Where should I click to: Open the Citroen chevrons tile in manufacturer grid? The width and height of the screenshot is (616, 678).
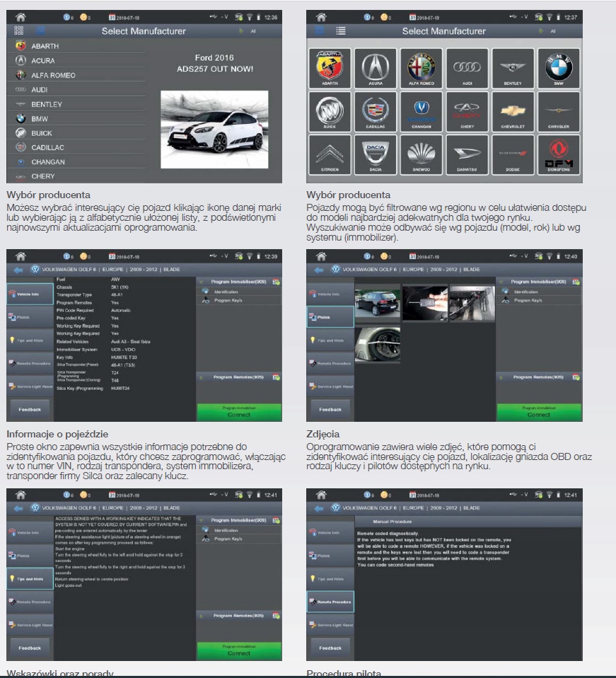click(x=330, y=154)
